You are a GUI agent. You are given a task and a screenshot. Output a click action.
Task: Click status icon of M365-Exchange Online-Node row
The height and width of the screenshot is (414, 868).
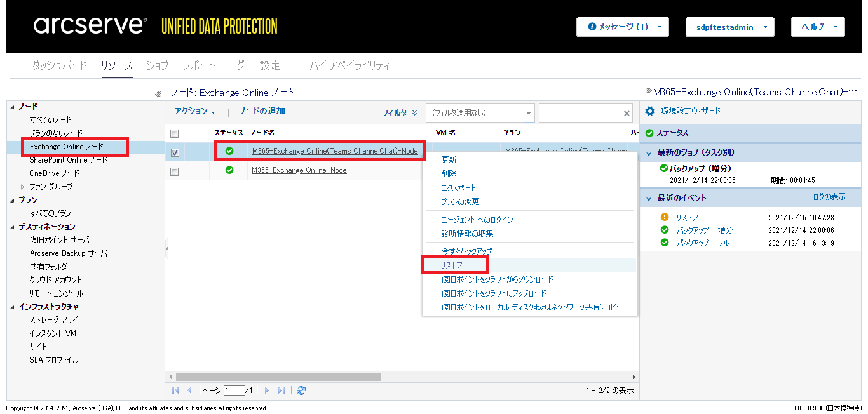229,170
